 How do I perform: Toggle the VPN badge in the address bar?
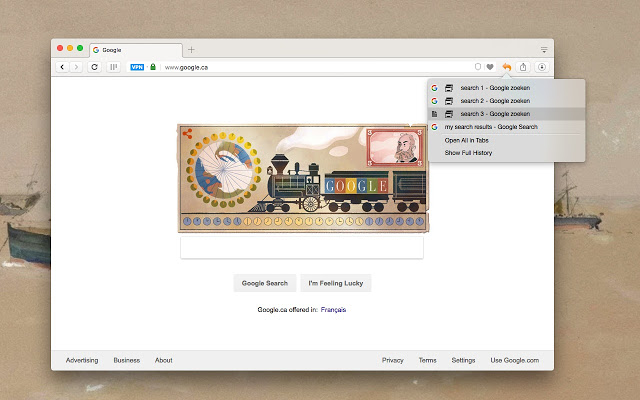click(x=137, y=67)
